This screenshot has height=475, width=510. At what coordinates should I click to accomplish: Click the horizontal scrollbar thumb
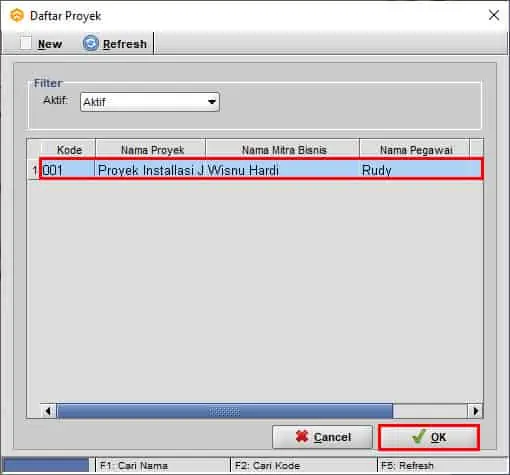click(225, 411)
